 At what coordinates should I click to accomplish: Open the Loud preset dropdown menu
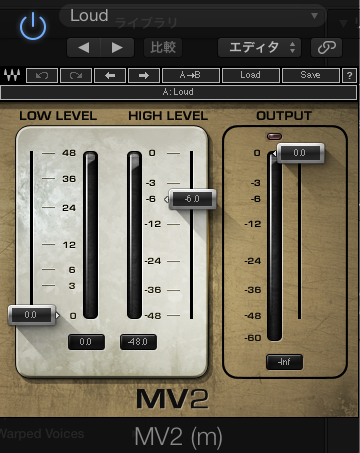click(193, 16)
